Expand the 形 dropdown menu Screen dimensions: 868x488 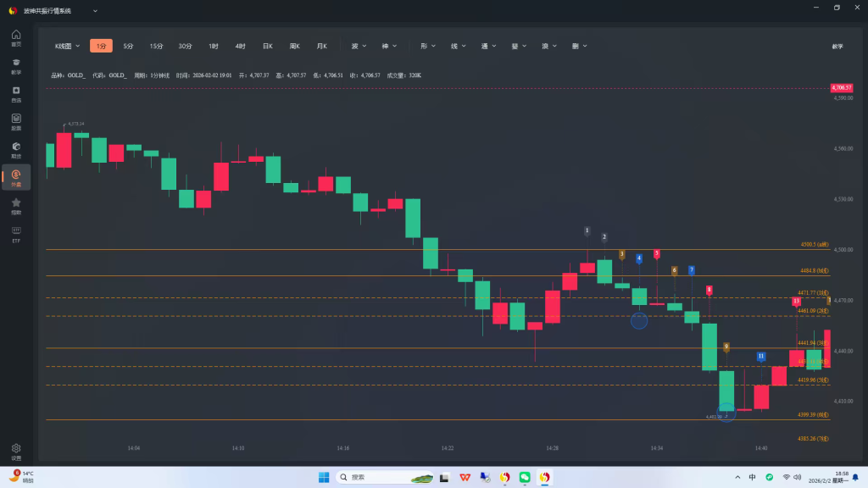pyautogui.click(x=426, y=46)
